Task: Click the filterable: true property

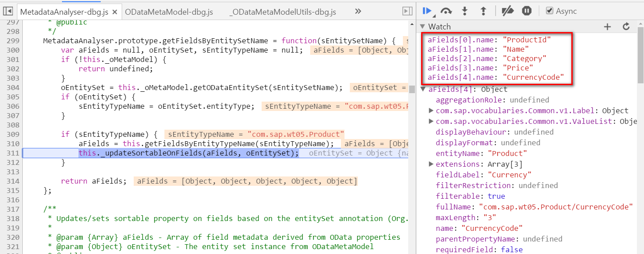Action: point(471,196)
